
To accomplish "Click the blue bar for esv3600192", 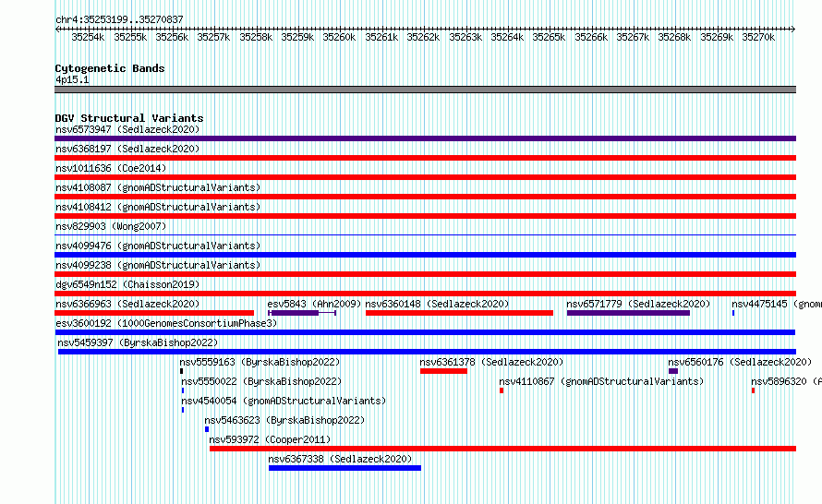I will tap(425, 332).
